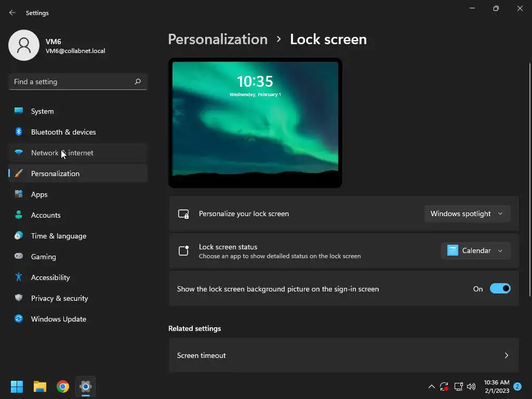Image resolution: width=532 pixels, height=399 pixels.
Task: Turn off sign-in screen background picture toggle
Action: click(500, 289)
